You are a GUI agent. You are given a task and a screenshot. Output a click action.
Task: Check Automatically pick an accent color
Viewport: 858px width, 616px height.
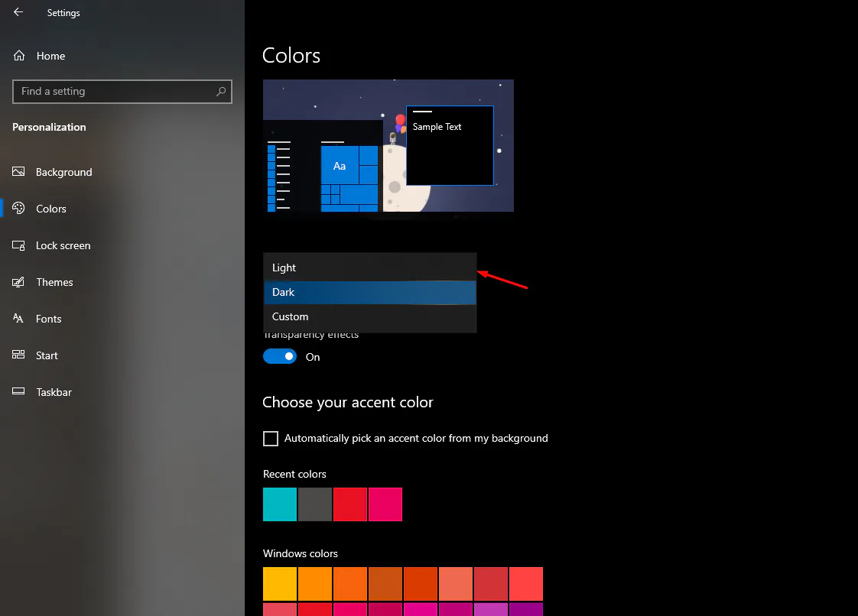270,438
